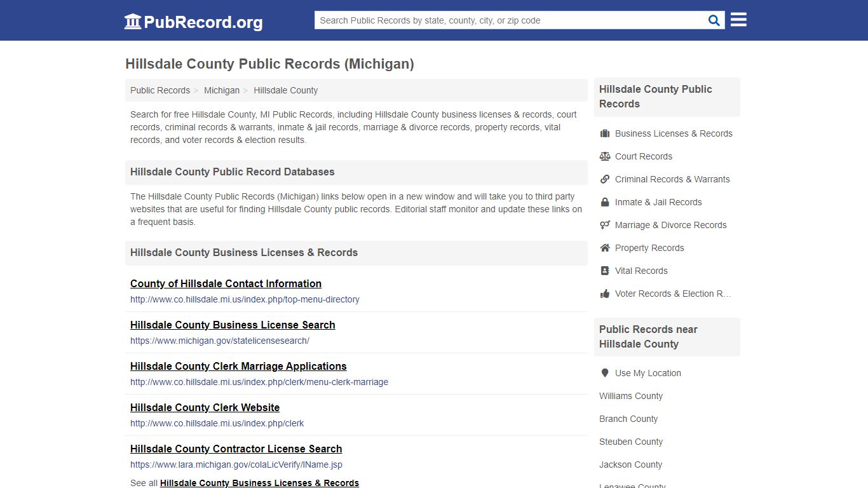The height and width of the screenshot is (488, 868).
Task: Select Inmate & Jail Records in sidebar
Action: (658, 202)
